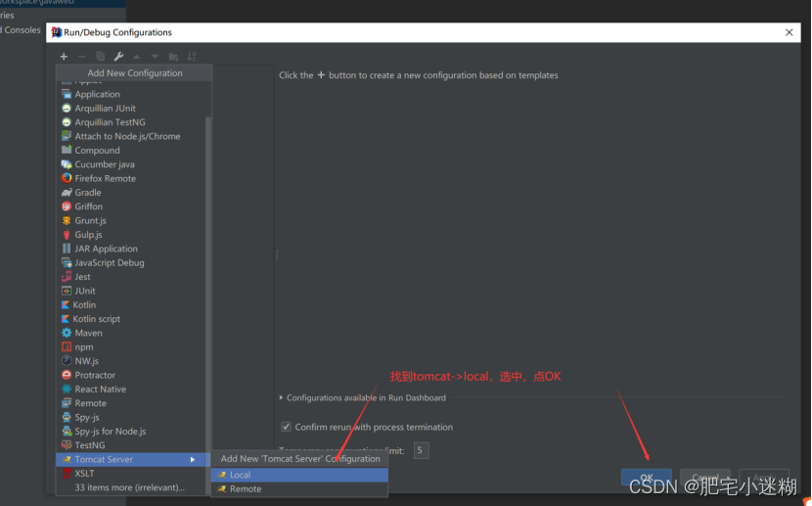Screen dimensions: 812x506
Task: Toggle Confirm rerun with process termination checkbox
Action: pos(286,427)
